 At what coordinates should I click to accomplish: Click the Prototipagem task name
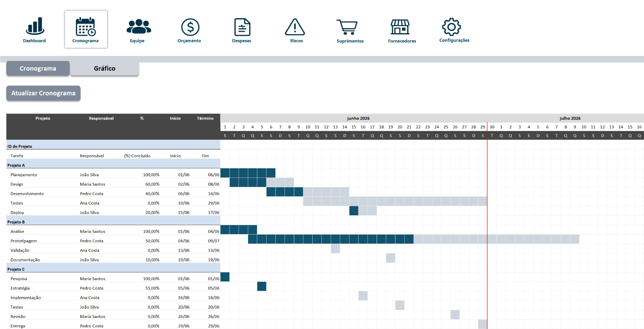23,241
